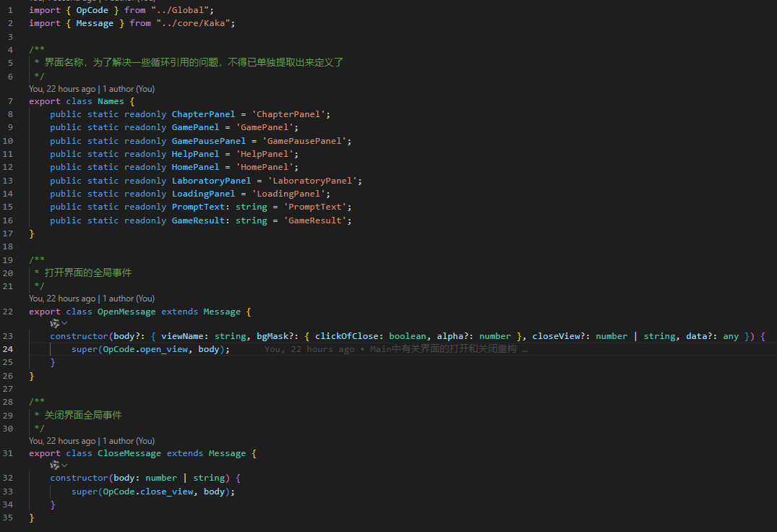Open '1 author (You)' lens above CloseMessage class

[x=129, y=440]
